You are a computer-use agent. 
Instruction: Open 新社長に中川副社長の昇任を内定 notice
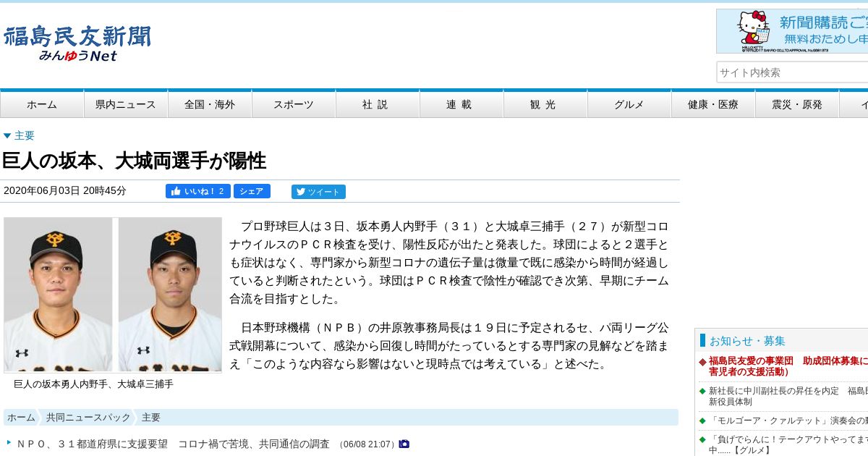pyautogui.click(x=788, y=396)
